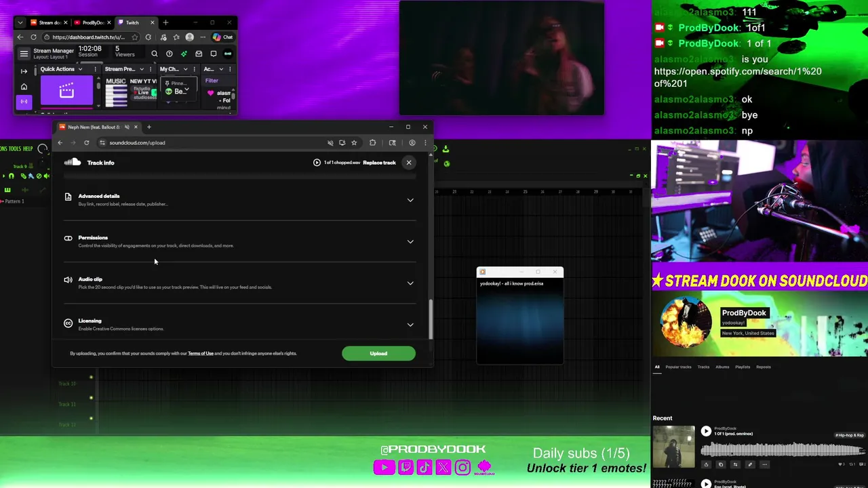
Task: Edit the 1 Of 1 track pencil icon
Action: point(750,464)
